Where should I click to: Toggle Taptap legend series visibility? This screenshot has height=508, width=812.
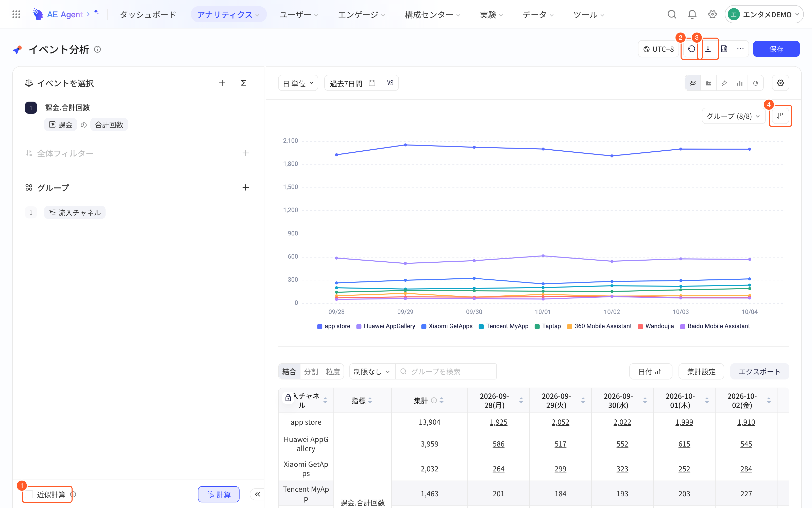coord(548,326)
